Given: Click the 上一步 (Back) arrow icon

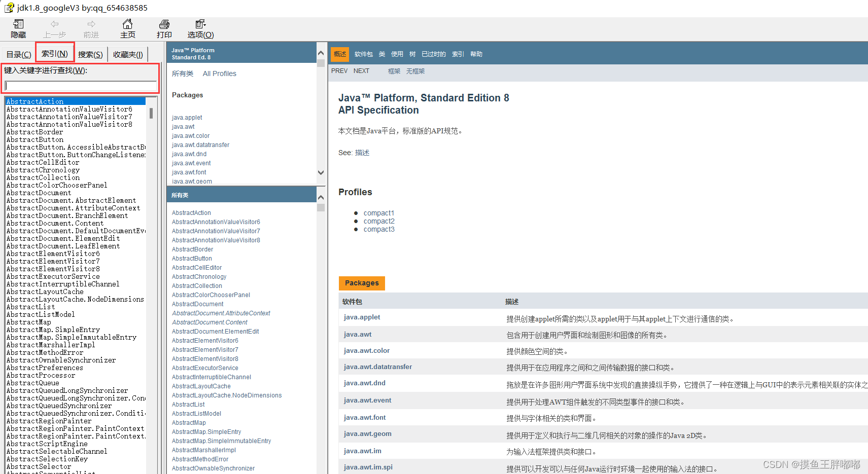Looking at the screenshot, I should [x=55, y=24].
